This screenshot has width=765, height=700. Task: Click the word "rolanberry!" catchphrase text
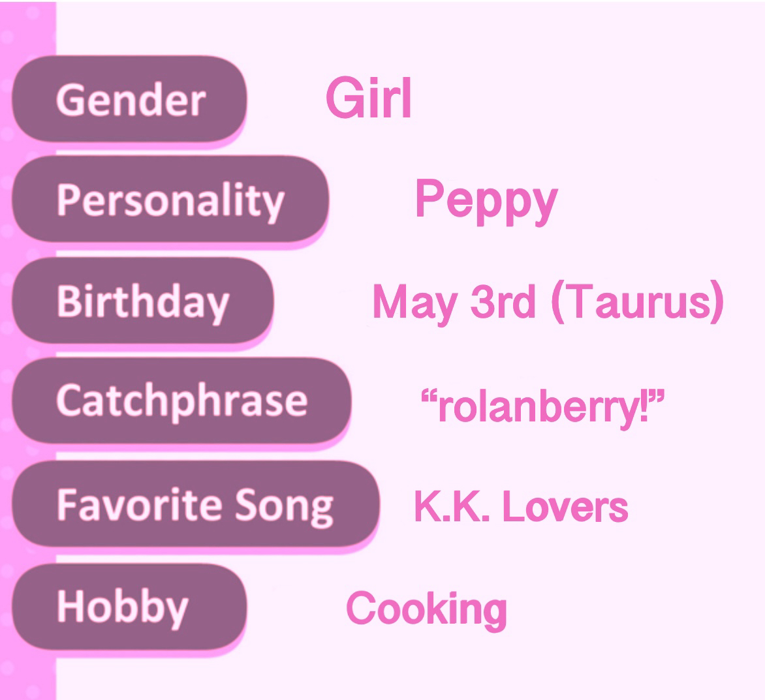(542, 406)
